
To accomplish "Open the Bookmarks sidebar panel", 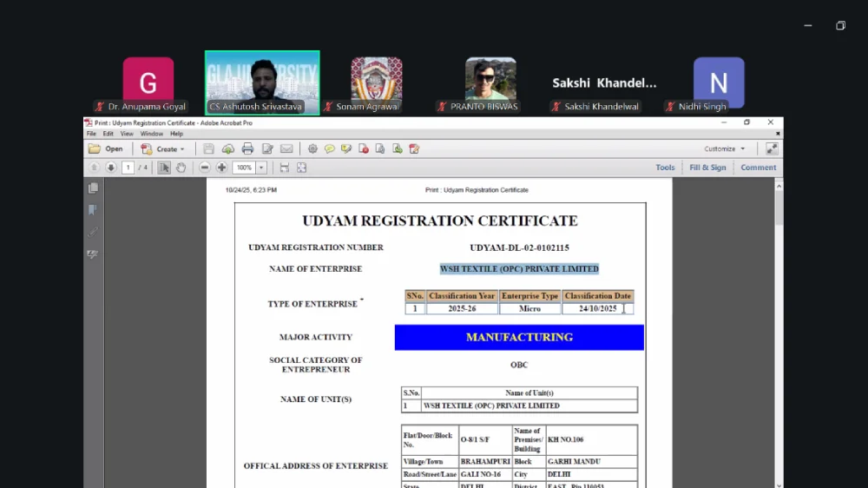I will pyautogui.click(x=93, y=210).
